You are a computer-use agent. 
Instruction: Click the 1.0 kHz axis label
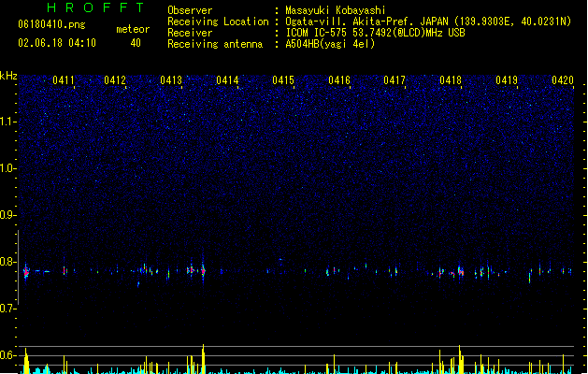click(7, 168)
